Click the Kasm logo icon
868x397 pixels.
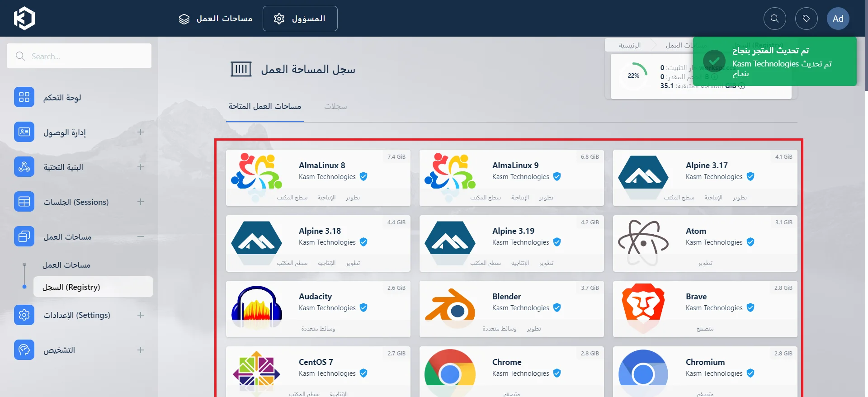click(24, 19)
